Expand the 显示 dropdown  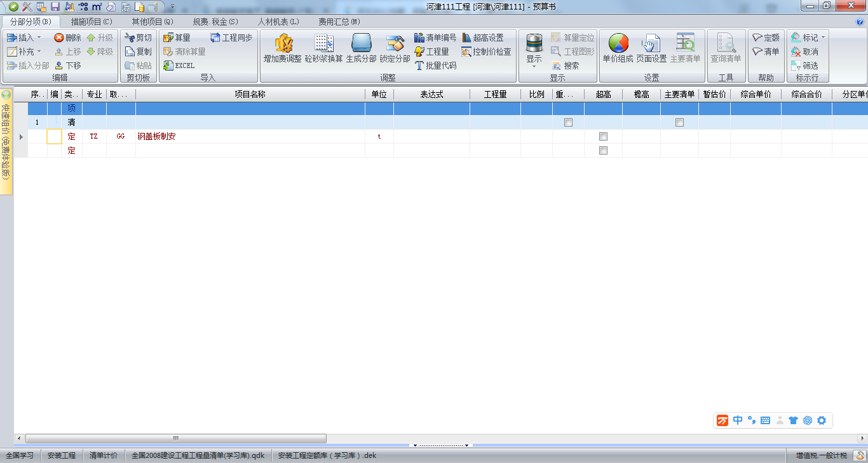pyautogui.click(x=534, y=67)
